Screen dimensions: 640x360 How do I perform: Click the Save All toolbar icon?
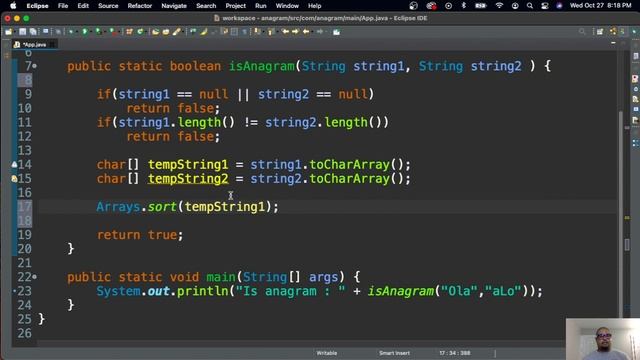click(32, 31)
